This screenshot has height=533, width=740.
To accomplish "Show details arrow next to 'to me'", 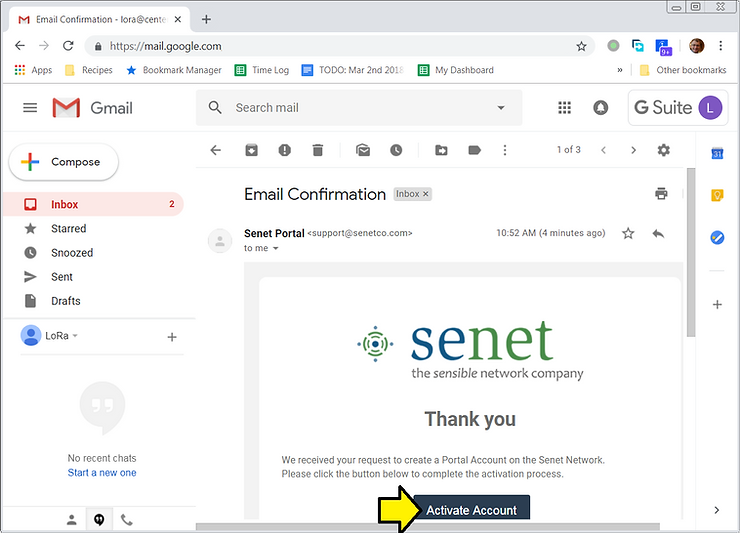I will pyautogui.click(x=276, y=249).
